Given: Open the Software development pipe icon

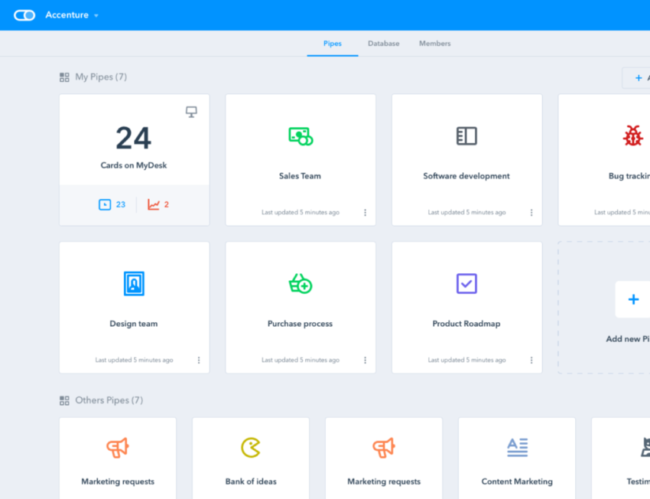Looking at the screenshot, I should pyautogui.click(x=466, y=136).
